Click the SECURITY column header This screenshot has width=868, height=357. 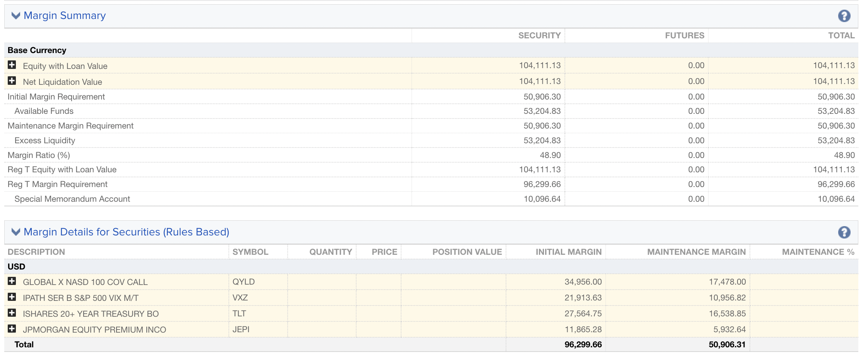tap(539, 36)
